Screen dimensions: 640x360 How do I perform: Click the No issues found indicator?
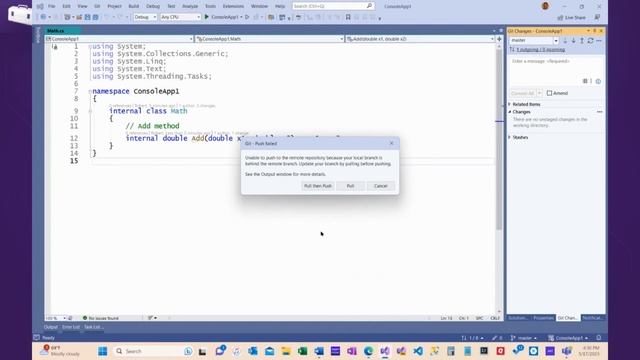click(x=101, y=318)
